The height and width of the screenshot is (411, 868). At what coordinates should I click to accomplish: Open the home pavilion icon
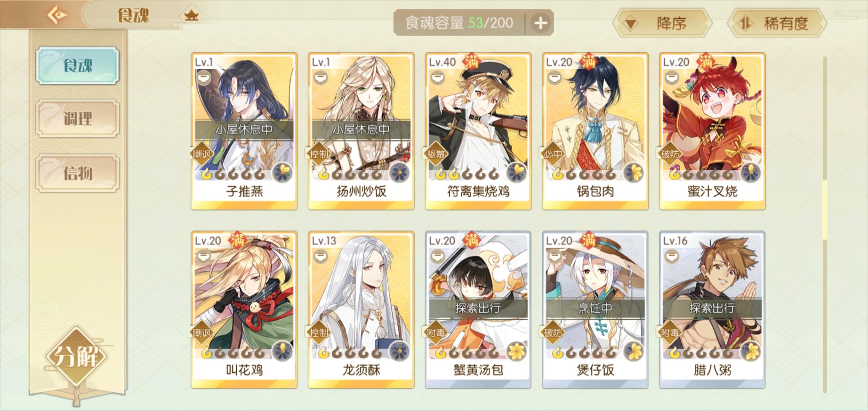(191, 16)
